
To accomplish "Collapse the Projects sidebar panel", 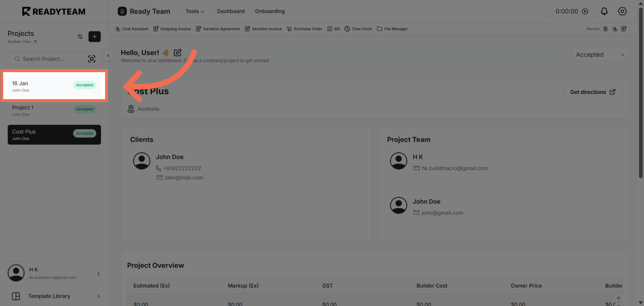I will 108,55.
